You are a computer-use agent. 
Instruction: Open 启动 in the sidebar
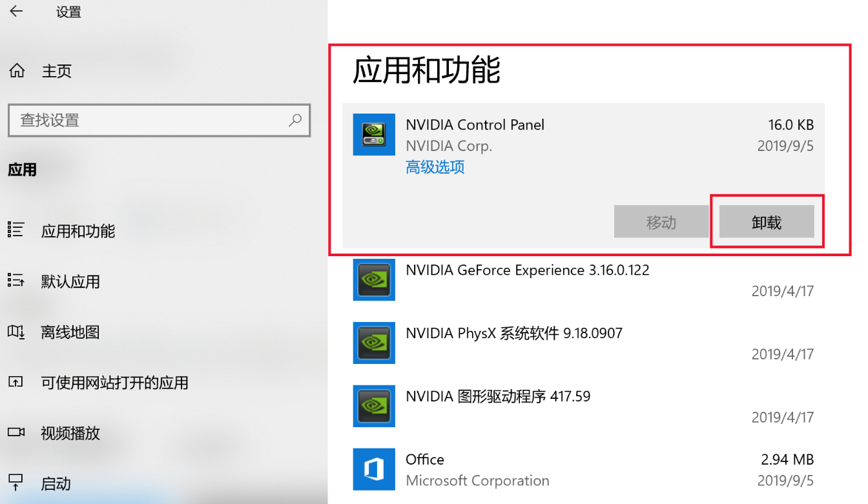(56, 483)
